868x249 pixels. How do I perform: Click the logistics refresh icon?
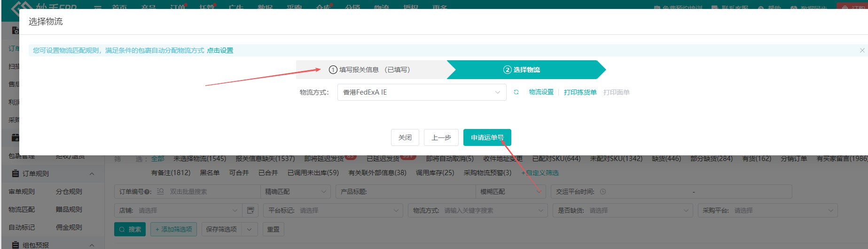coord(516,92)
